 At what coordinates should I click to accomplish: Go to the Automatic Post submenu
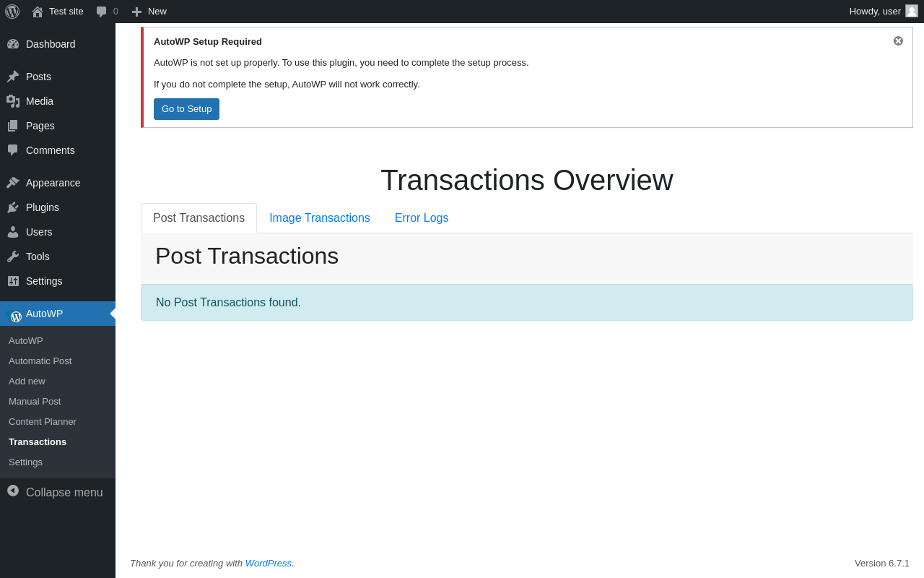(40, 361)
